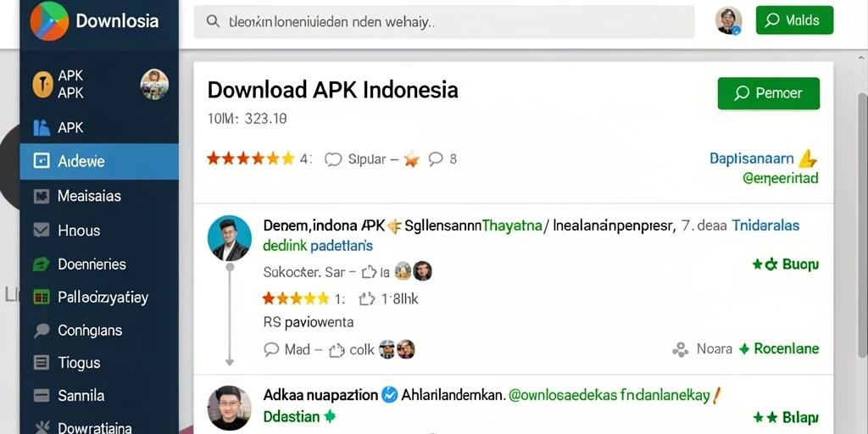Screen dimensions: 868x434
Task: Click the orange star after Sipuar
Action: point(411,159)
